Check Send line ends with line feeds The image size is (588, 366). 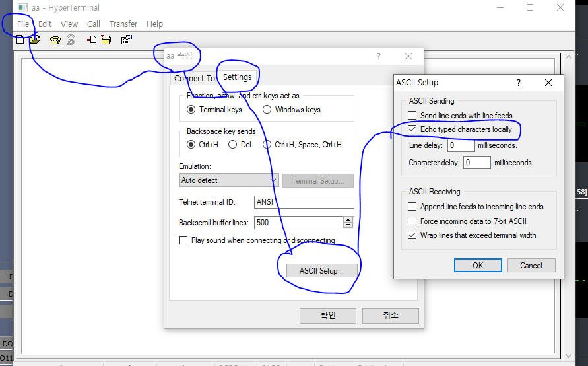pyautogui.click(x=412, y=115)
